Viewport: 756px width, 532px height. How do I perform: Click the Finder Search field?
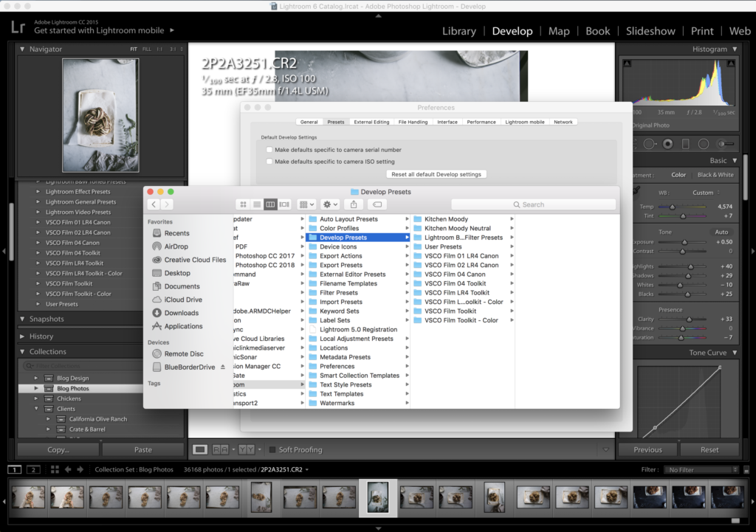tap(533, 204)
